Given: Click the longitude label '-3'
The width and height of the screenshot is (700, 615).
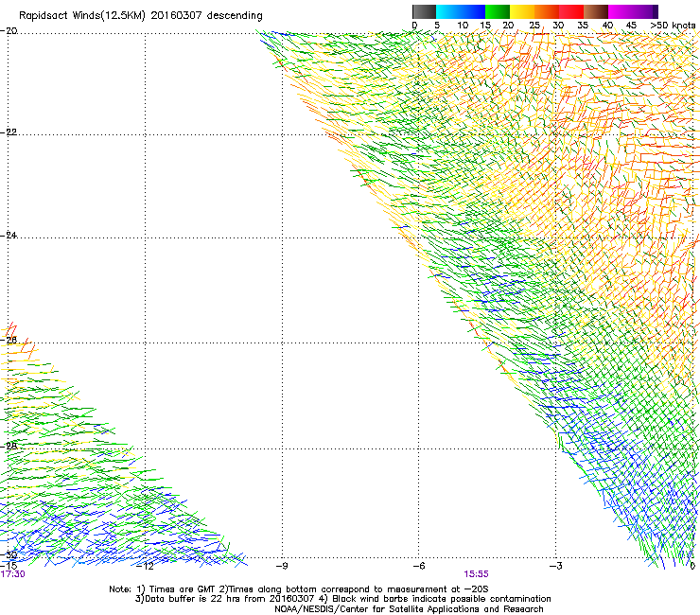Looking at the screenshot, I should 556,567.
